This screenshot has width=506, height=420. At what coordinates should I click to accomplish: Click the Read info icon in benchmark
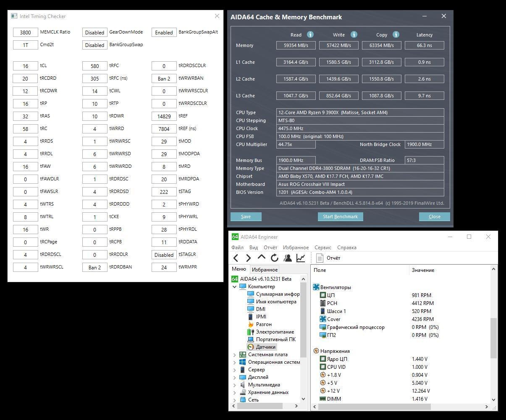point(310,34)
